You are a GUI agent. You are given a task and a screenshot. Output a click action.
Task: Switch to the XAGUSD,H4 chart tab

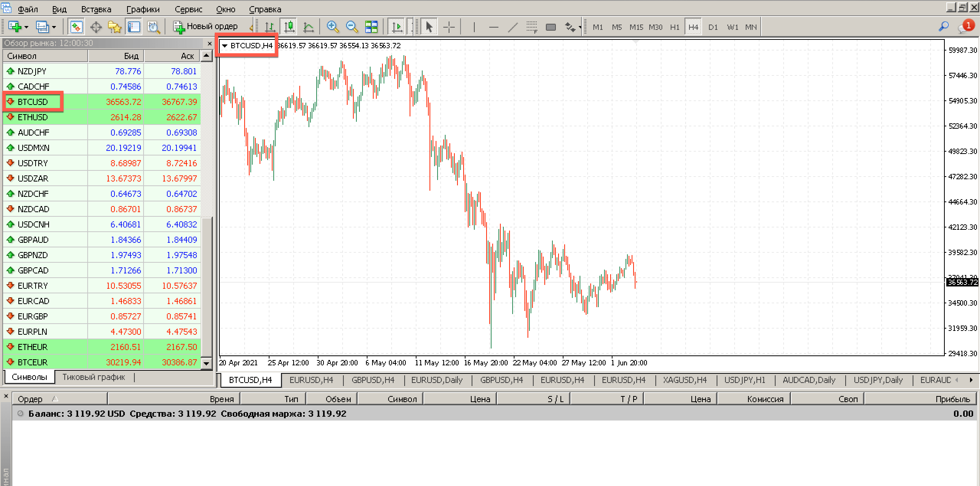684,380
